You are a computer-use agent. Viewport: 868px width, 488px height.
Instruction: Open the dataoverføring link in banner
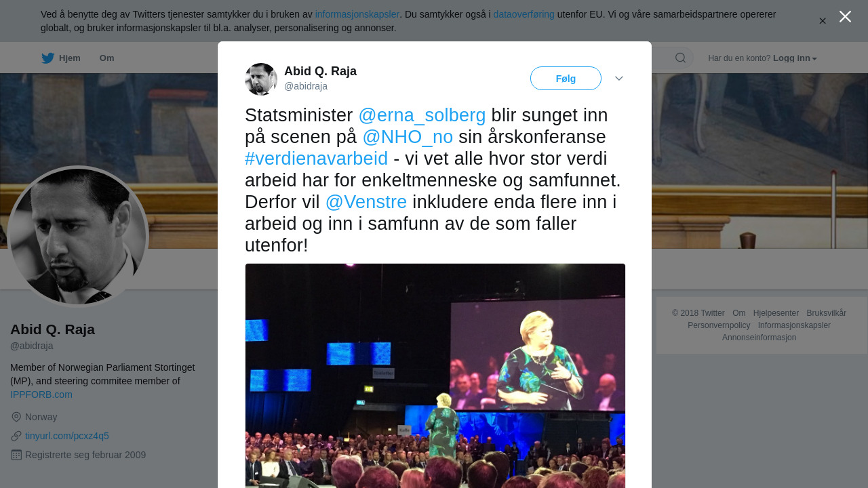524,14
